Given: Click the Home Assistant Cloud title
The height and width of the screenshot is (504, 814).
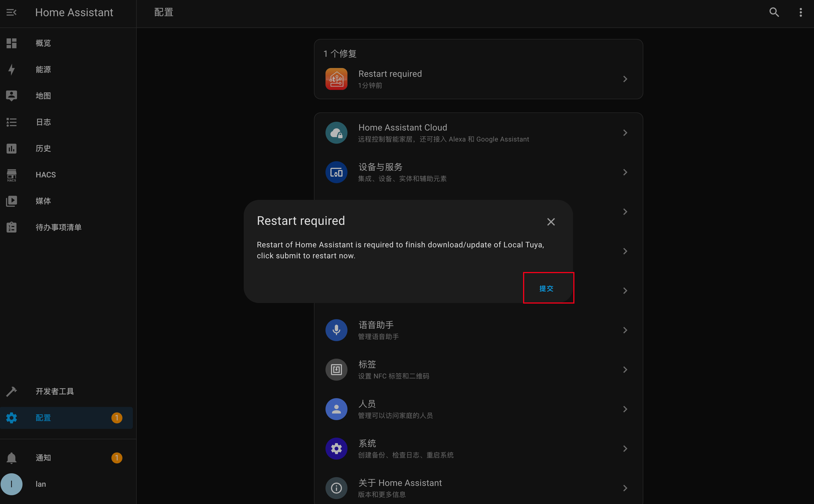Looking at the screenshot, I should coord(403,127).
